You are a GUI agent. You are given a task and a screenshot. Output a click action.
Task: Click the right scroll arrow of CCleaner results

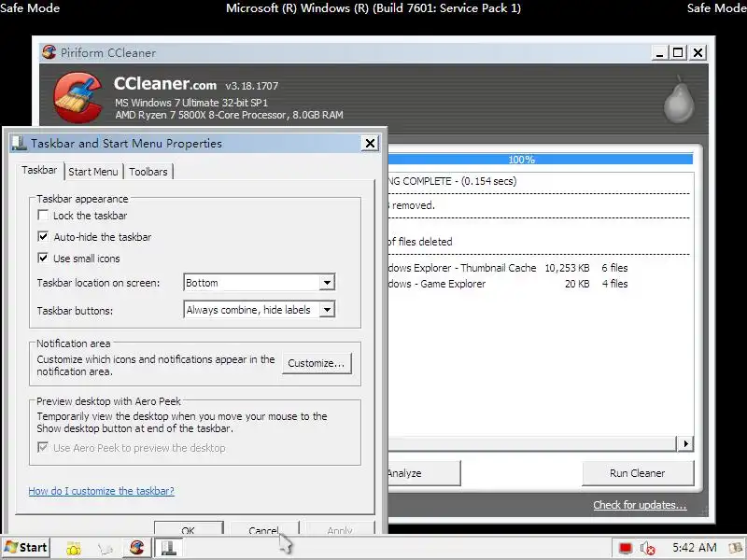click(685, 444)
